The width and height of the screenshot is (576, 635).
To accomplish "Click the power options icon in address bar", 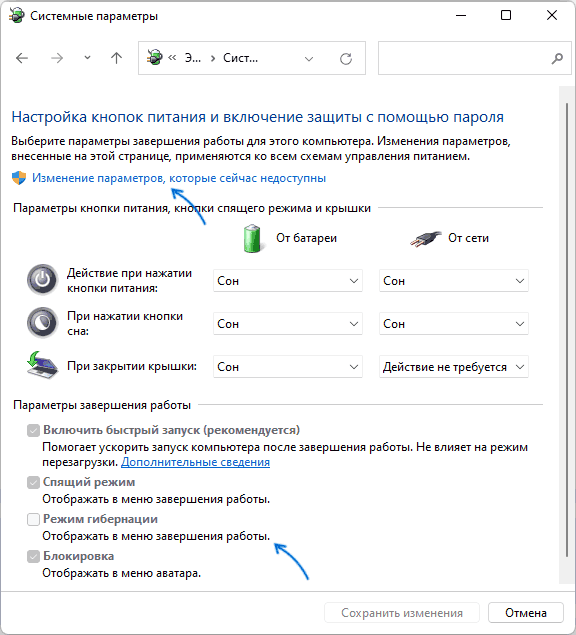I will 154,58.
